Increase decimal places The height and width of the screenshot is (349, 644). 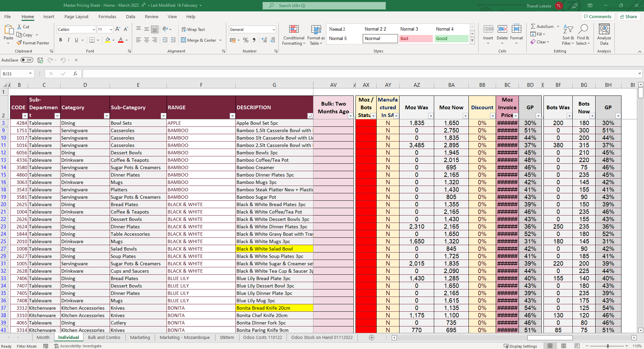[x=264, y=40]
